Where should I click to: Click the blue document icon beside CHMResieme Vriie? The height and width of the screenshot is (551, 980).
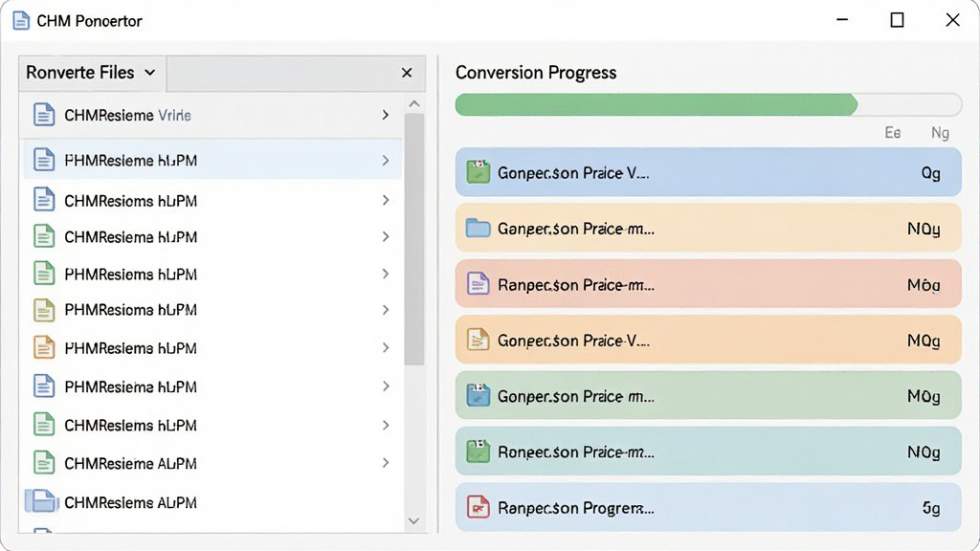(44, 115)
